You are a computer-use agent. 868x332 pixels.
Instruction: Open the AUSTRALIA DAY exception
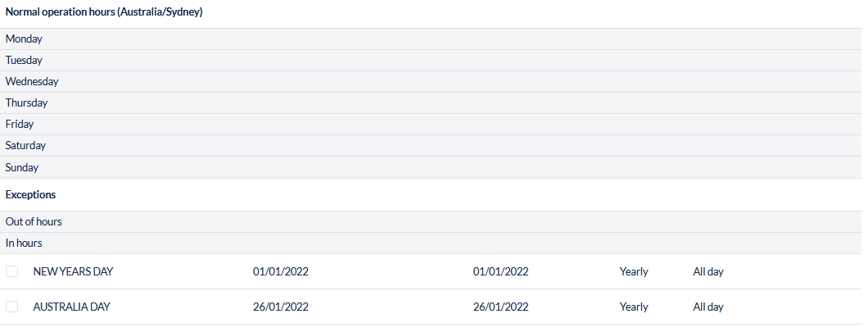coord(71,307)
